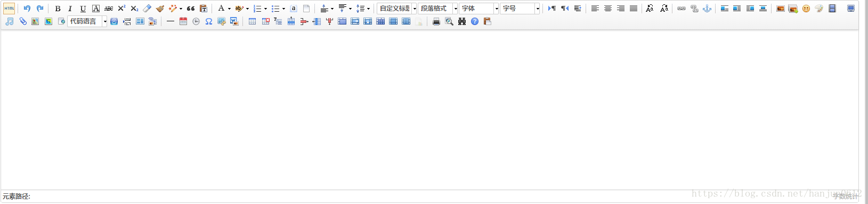The image size is (868, 204).
Task: Attach a file with paperclip icon
Action: pos(22,21)
